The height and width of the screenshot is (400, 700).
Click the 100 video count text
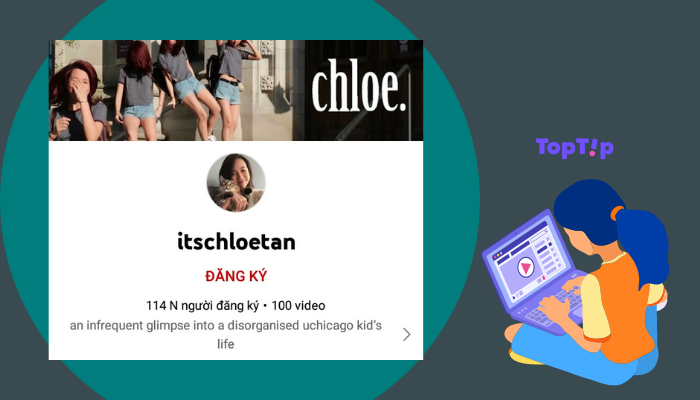[298, 306]
